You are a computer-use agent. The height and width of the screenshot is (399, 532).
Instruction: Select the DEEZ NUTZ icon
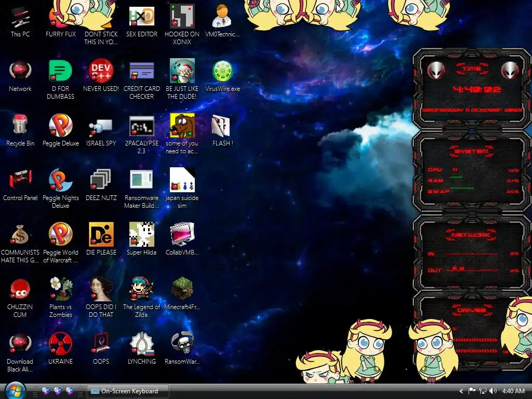[101, 179]
